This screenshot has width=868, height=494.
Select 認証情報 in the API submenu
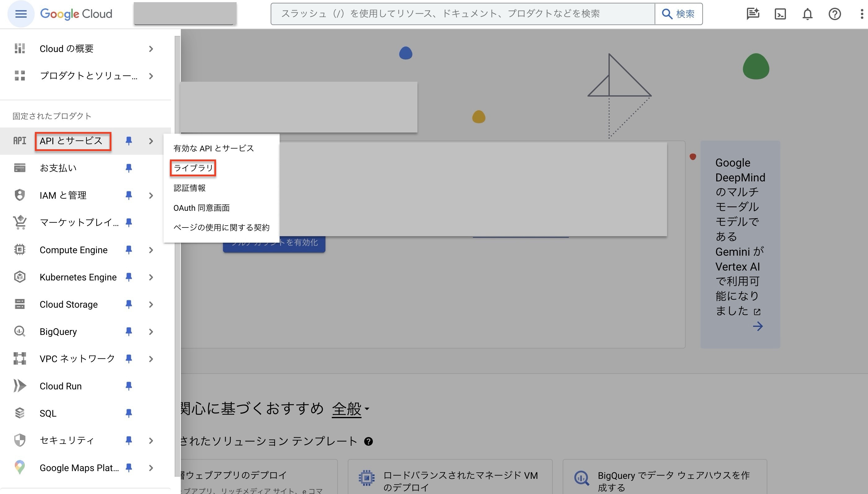click(x=189, y=188)
